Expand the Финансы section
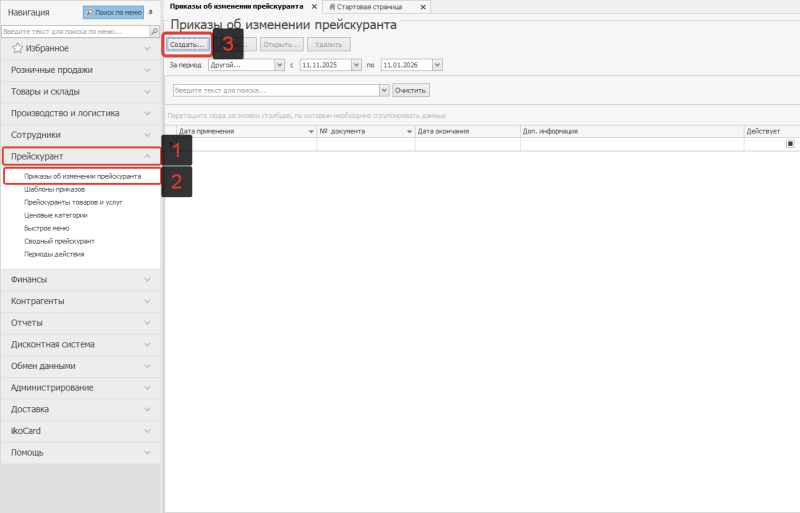The image size is (800, 513). coord(81,280)
